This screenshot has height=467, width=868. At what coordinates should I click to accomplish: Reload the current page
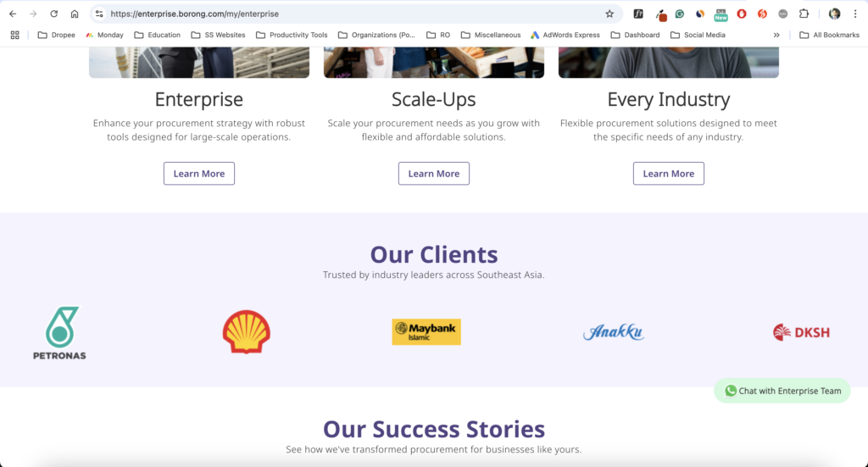coord(54,14)
